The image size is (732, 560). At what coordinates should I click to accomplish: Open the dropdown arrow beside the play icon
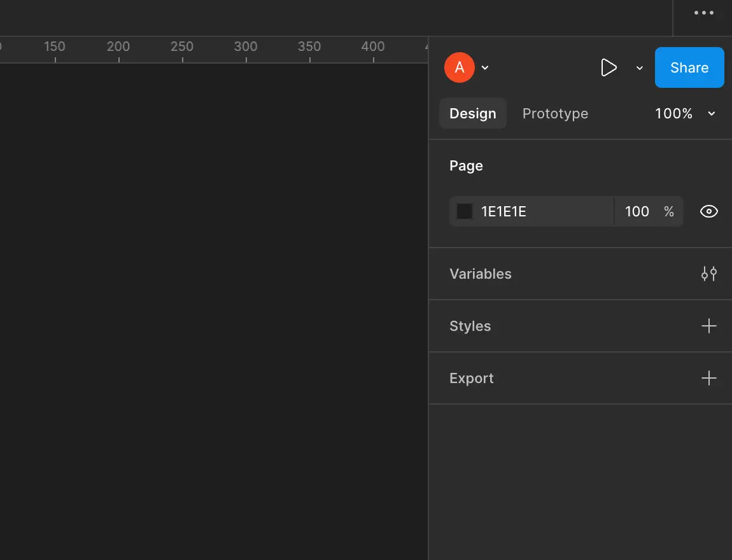coord(640,68)
